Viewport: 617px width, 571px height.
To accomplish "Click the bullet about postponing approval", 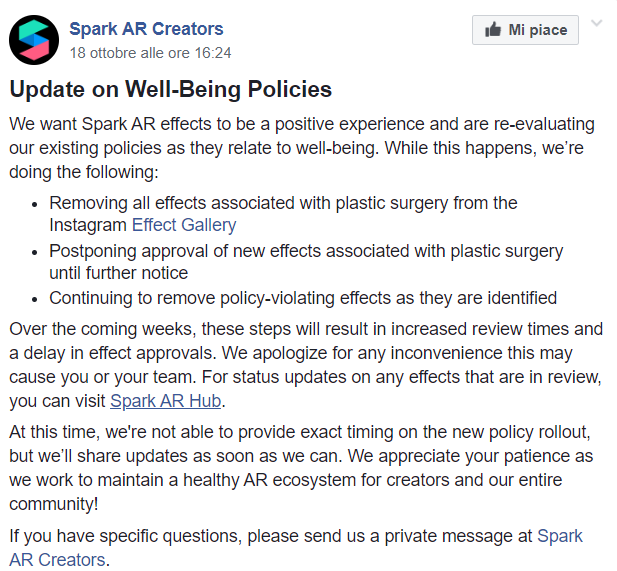I will pos(306,262).
